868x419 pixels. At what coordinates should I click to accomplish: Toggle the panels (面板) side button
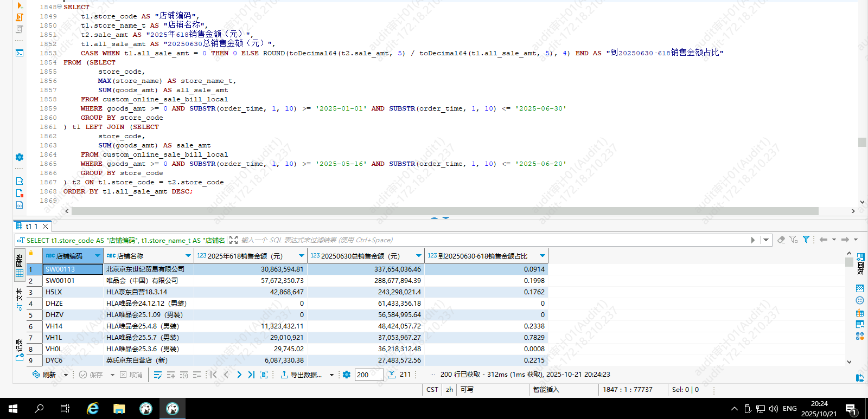click(860, 264)
